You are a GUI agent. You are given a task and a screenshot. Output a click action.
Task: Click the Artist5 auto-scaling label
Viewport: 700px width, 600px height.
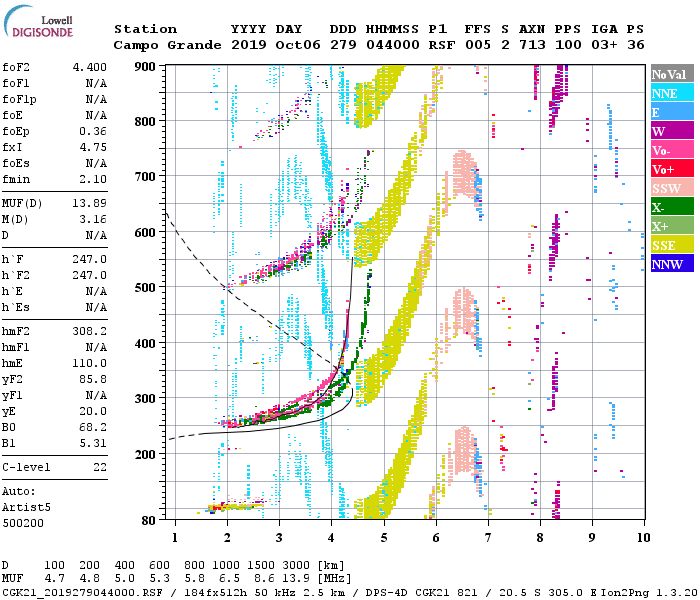pyautogui.click(x=26, y=508)
